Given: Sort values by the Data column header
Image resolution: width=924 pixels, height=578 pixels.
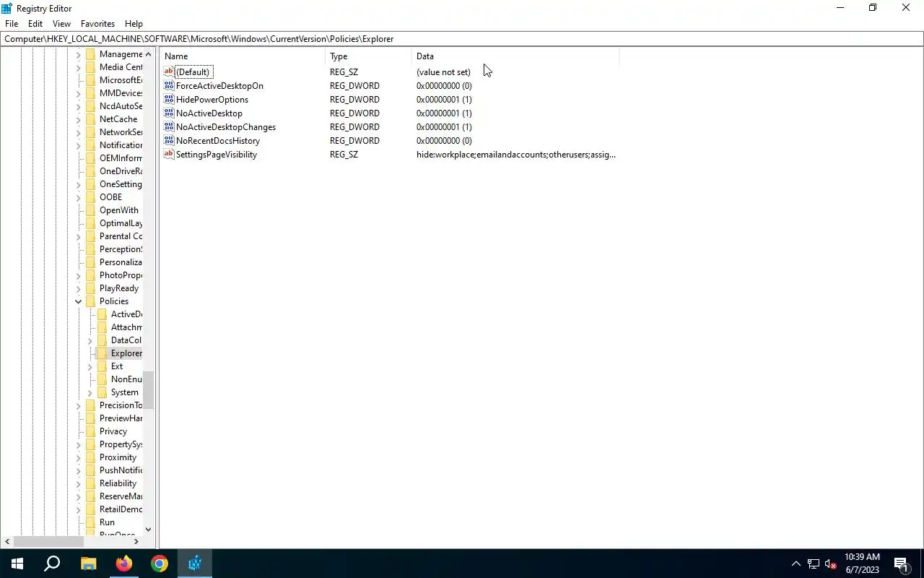Looking at the screenshot, I should click(515, 56).
